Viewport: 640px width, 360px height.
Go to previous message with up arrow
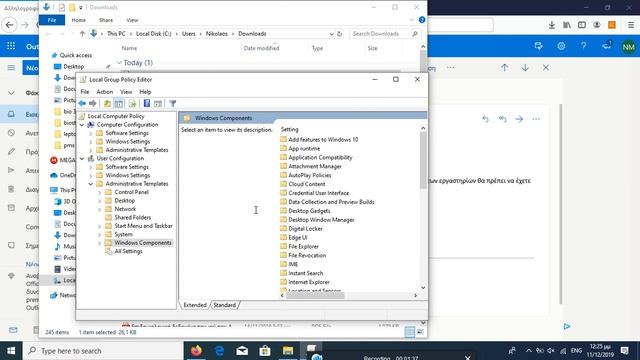click(504, 68)
